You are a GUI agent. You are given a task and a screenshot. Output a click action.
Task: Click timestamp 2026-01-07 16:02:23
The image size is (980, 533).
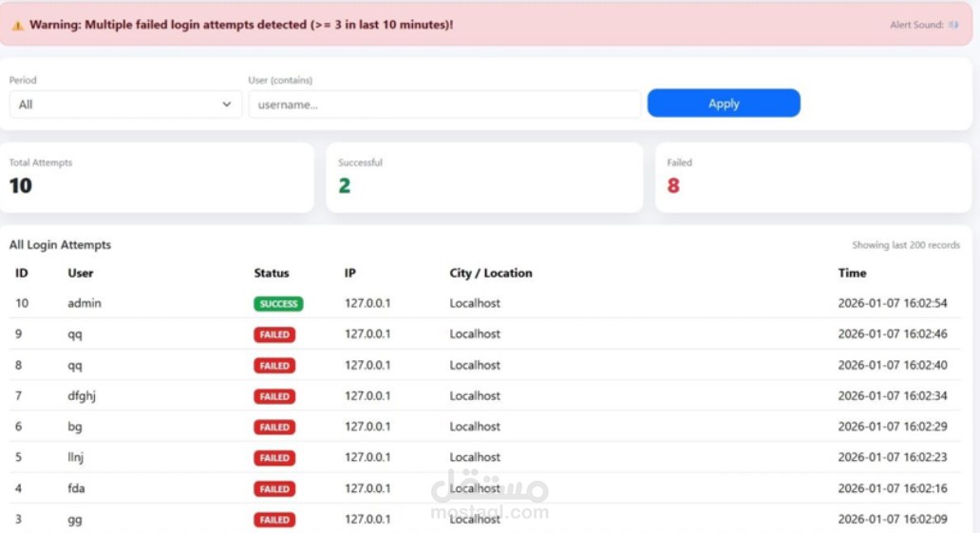pos(893,457)
